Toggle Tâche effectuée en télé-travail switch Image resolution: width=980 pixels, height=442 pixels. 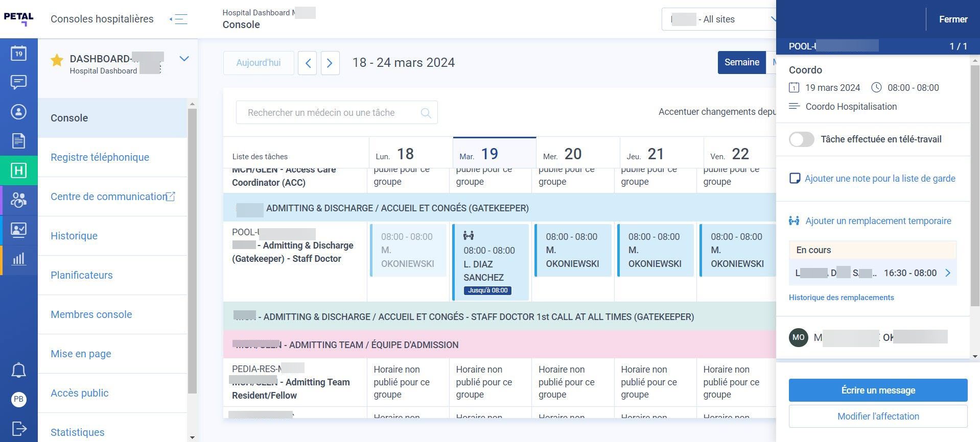(801, 139)
